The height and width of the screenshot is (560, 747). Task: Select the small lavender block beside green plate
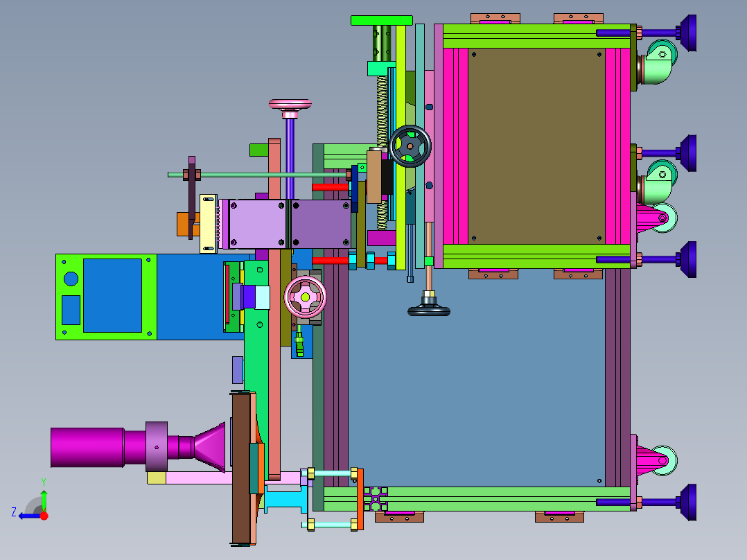(238, 370)
